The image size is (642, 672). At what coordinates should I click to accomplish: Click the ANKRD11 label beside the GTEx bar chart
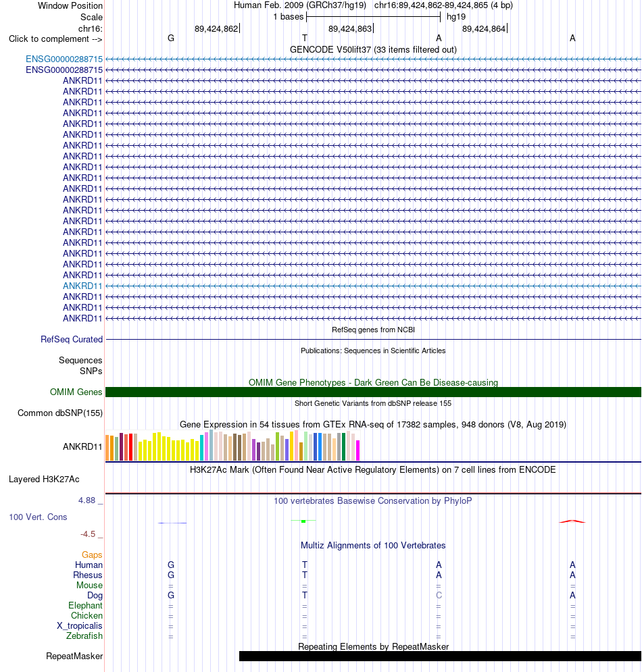[82, 446]
